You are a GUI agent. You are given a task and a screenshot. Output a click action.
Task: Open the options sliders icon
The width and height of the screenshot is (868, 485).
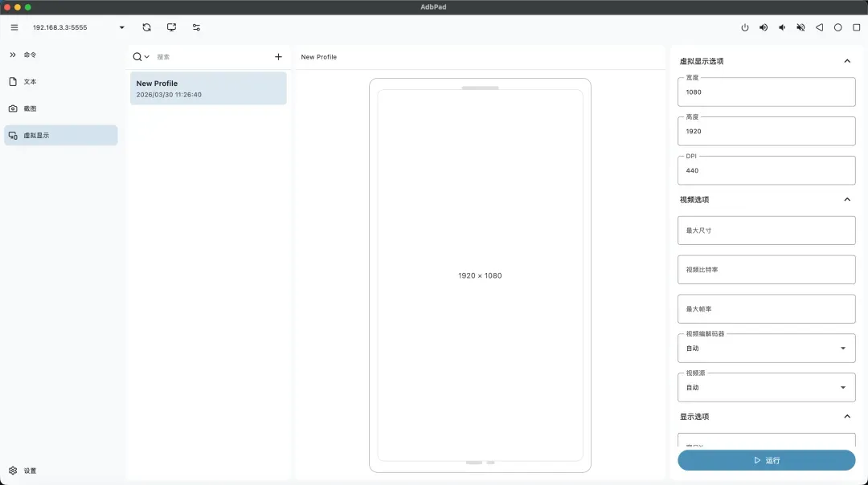coord(197,27)
